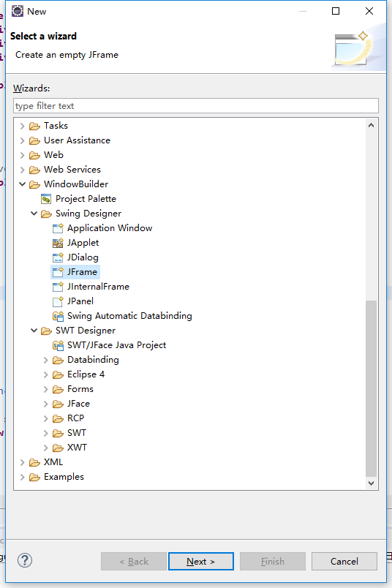
Task: Click the JInternalFrame wizard icon
Action: (x=58, y=287)
